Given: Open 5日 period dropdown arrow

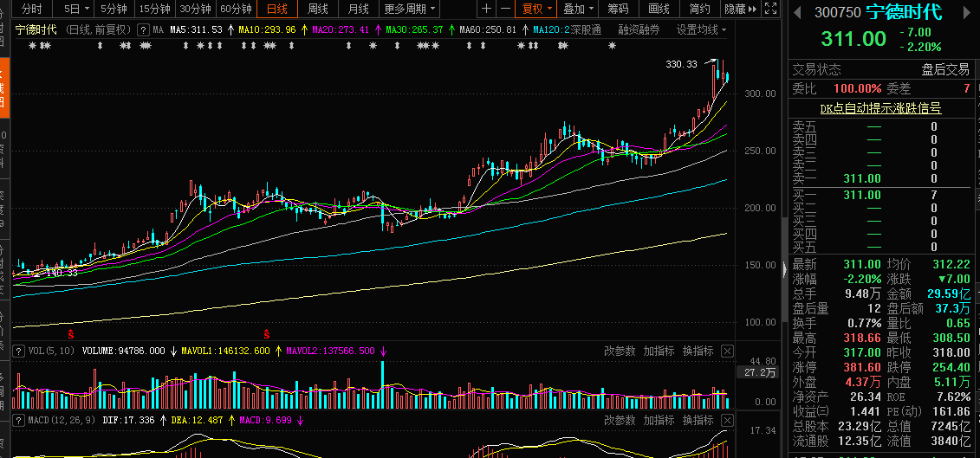Looking at the screenshot, I should 87,9.
